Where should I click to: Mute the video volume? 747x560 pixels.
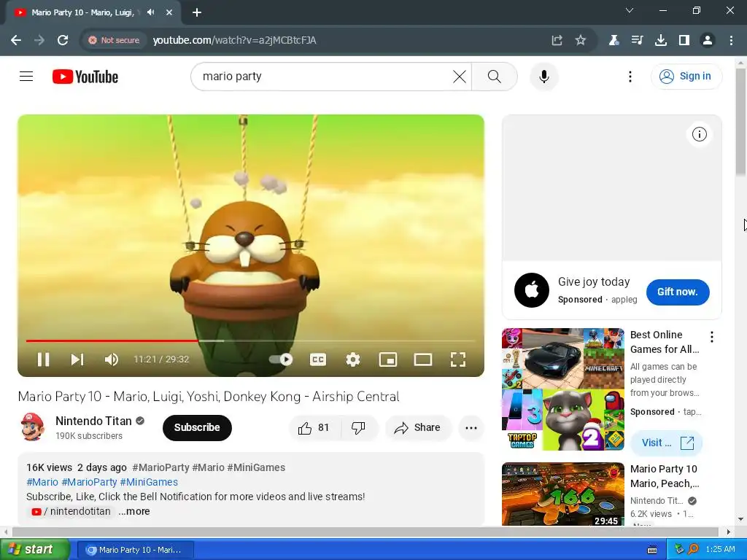(111, 359)
